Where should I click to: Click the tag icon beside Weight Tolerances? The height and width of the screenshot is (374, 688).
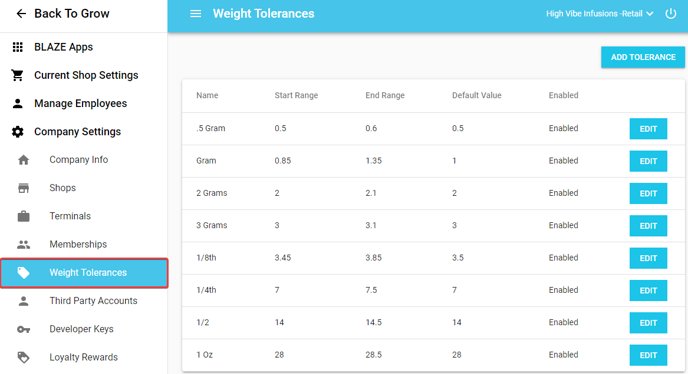[24, 273]
